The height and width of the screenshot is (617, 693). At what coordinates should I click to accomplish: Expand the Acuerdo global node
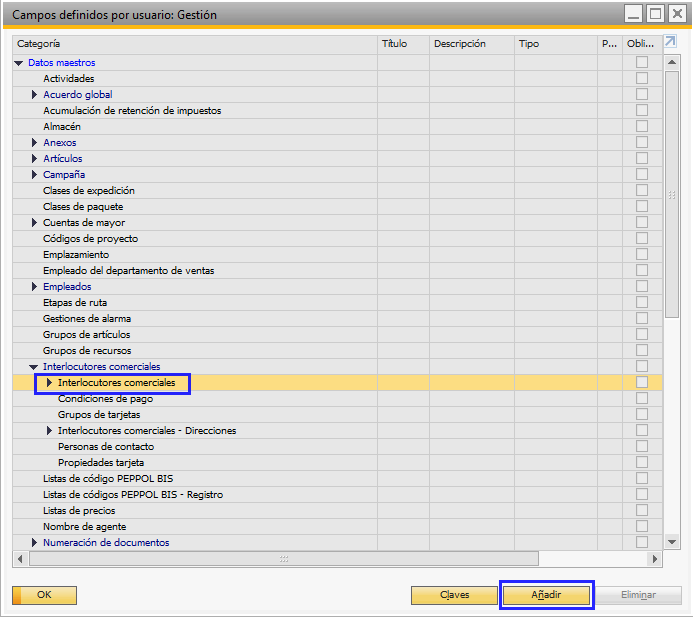34,95
